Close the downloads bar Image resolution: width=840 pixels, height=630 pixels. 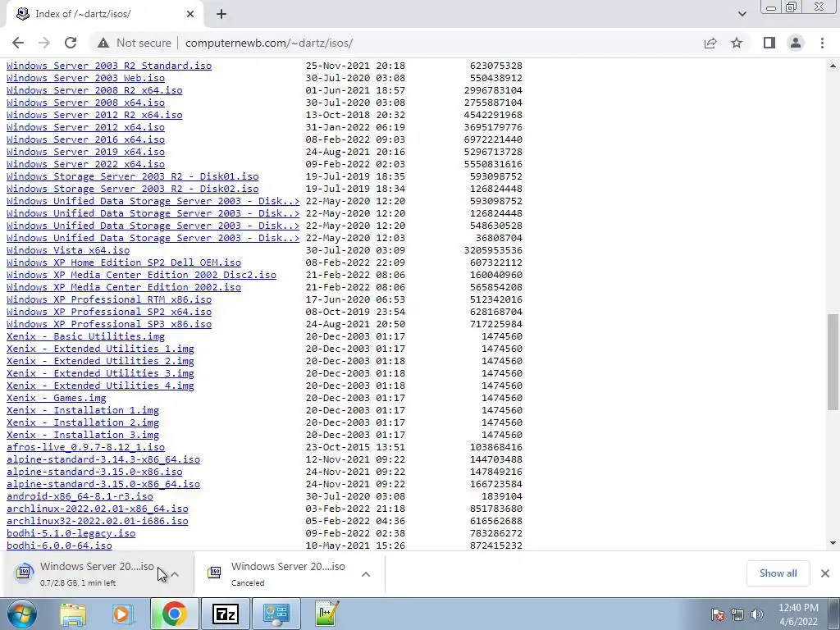[825, 573]
